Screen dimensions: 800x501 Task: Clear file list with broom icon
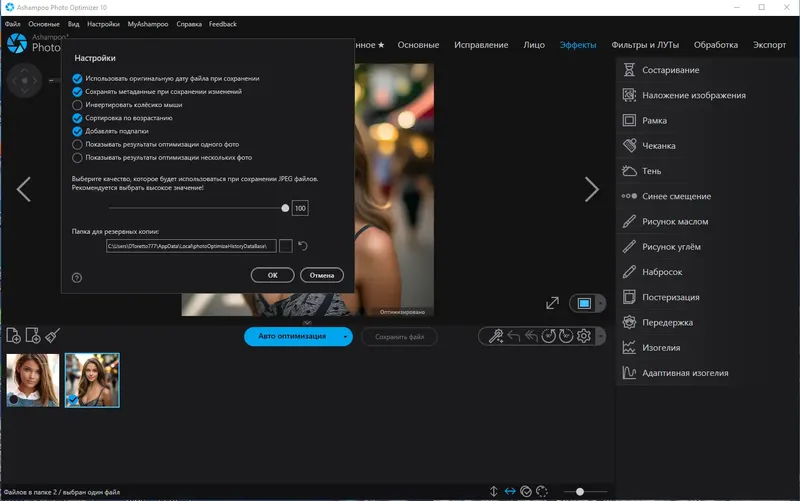pyautogui.click(x=53, y=336)
